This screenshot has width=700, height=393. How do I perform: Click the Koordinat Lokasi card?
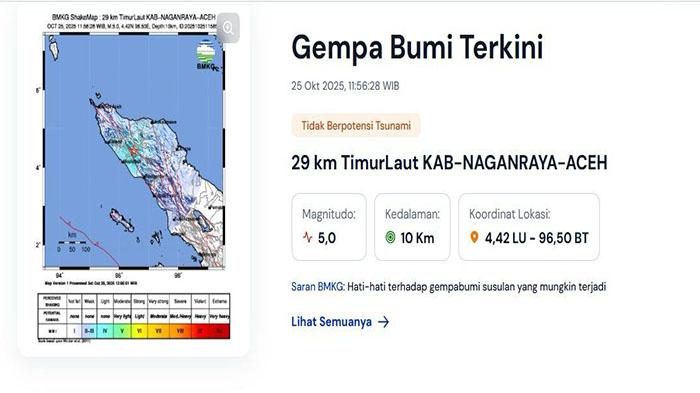529,227
